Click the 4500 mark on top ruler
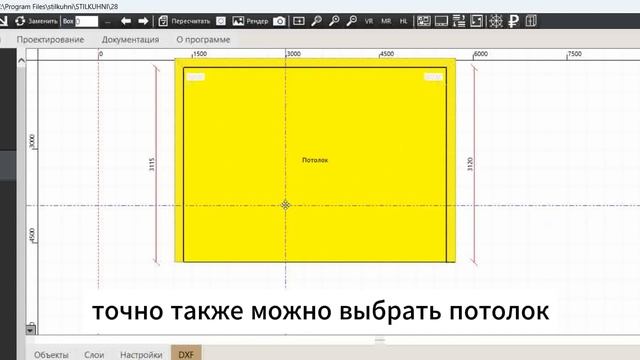 [x=387, y=54]
